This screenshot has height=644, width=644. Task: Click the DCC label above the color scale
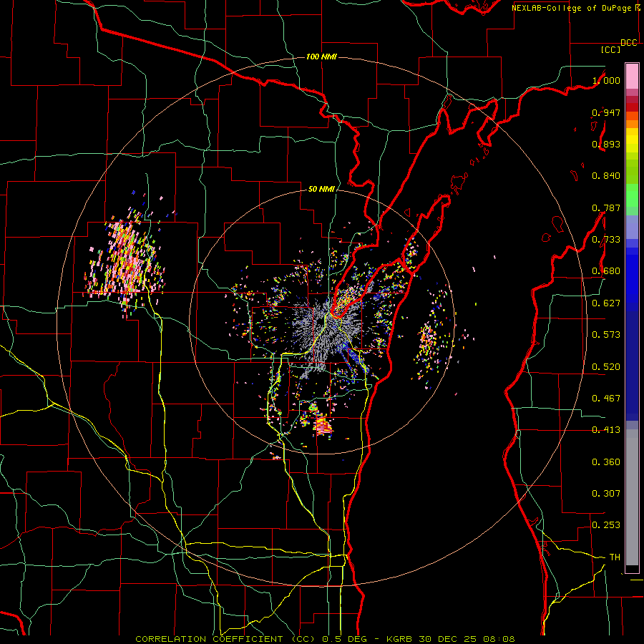coord(629,43)
